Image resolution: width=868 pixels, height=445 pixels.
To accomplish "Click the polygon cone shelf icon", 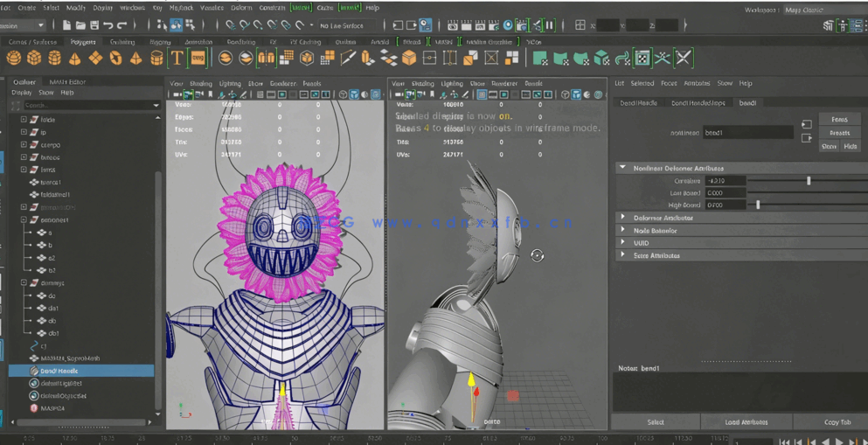I will (x=75, y=59).
